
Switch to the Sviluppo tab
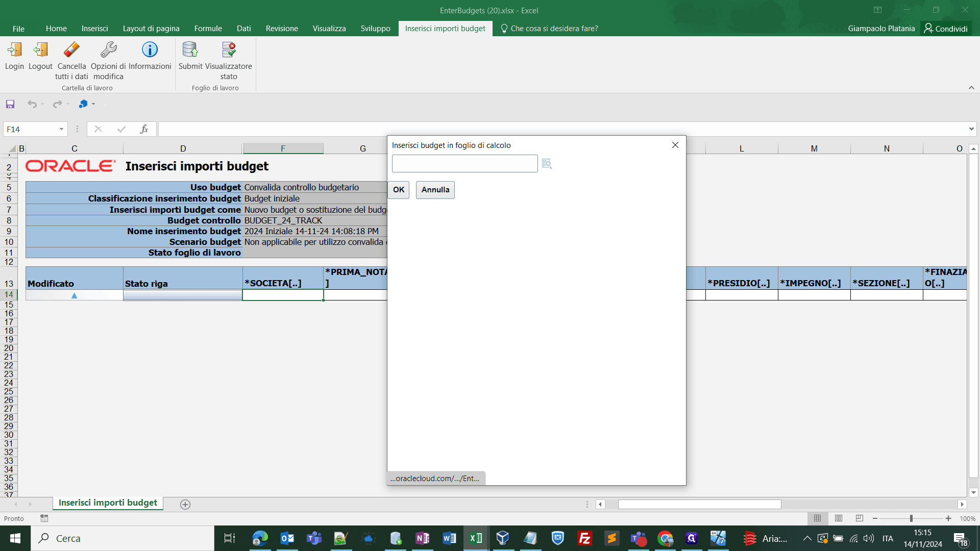pyautogui.click(x=376, y=29)
